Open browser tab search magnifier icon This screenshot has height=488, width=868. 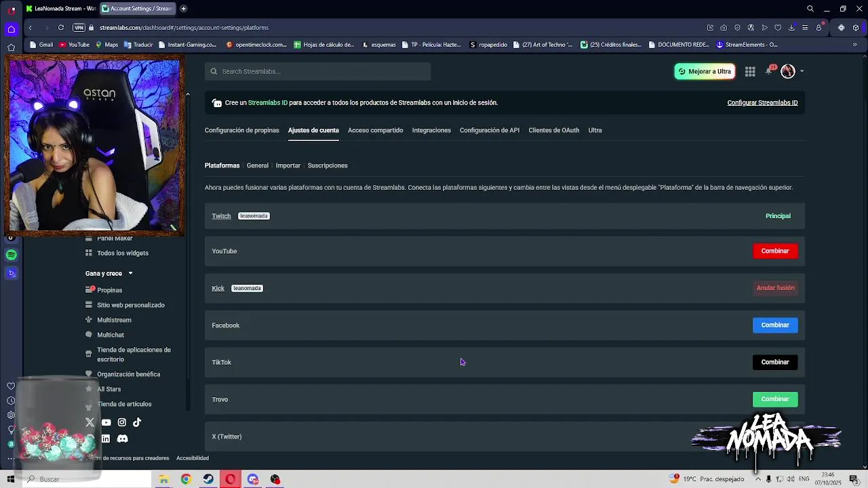pyautogui.click(x=810, y=9)
